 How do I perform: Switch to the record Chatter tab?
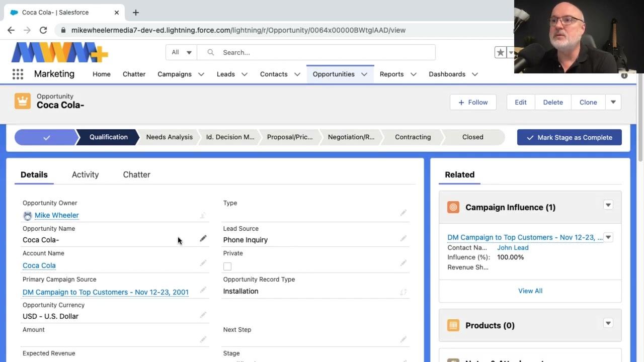[136, 174]
